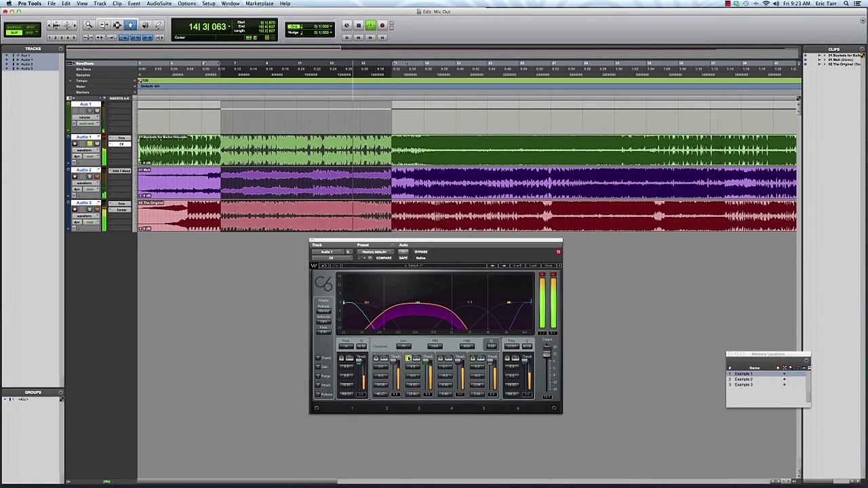Image resolution: width=868 pixels, height=488 pixels.
Task: Click the transport Rewind button
Action: click(358, 37)
